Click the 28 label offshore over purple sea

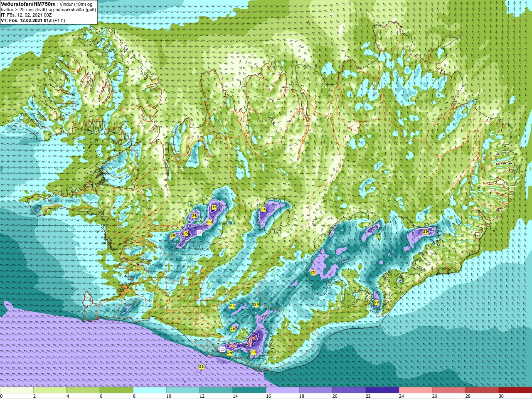click(x=202, y=367)
